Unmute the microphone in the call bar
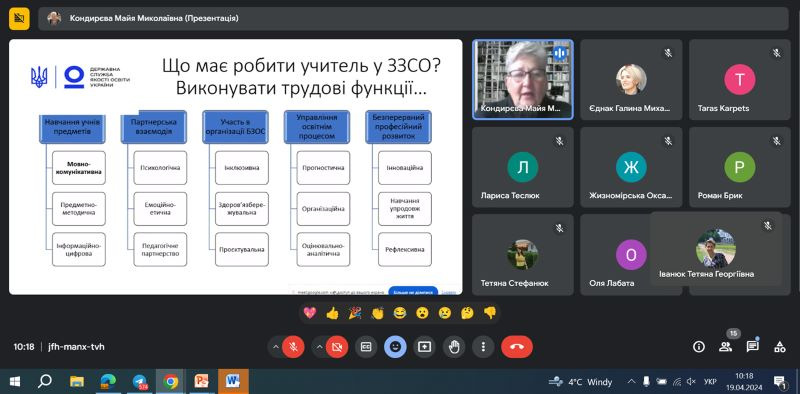The image size is (800, 394). (x=293, y=347)
